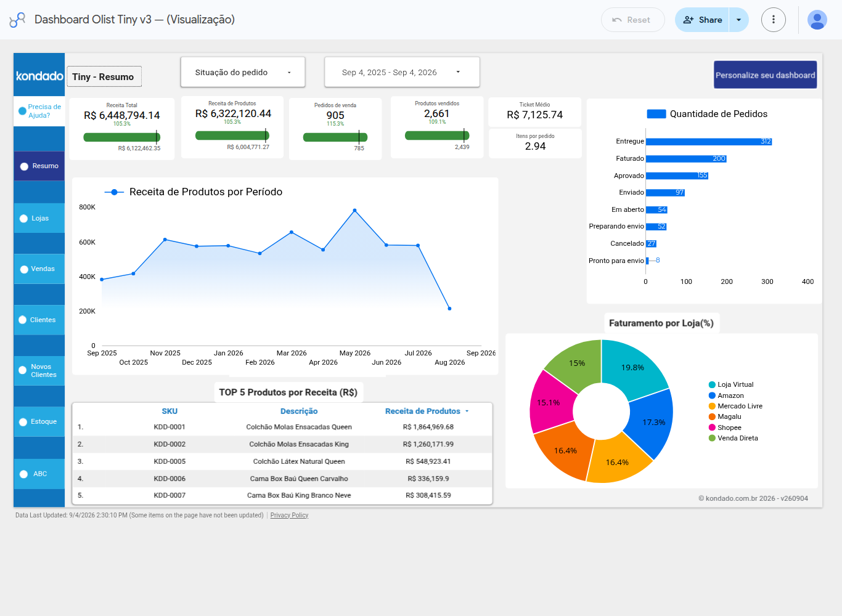Expand the Share button dropdown arrow
The width and height of the screenshot is (842, 616).
click(738, 20)
